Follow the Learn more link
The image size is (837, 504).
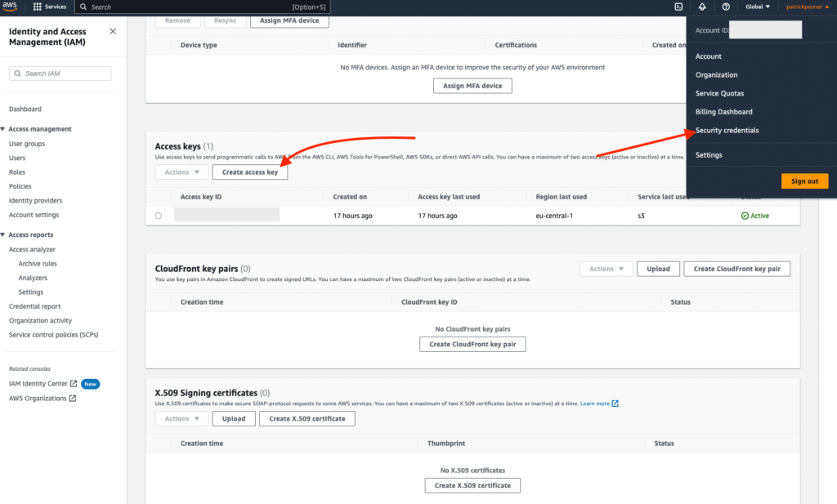click(595, 404)
